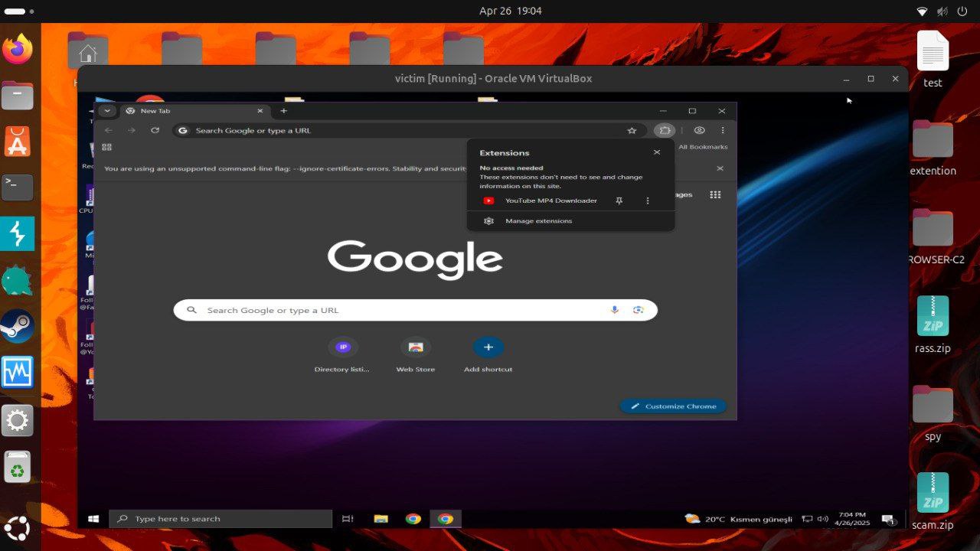
Task: Open System Monitor from the dock
Action: 18,373
